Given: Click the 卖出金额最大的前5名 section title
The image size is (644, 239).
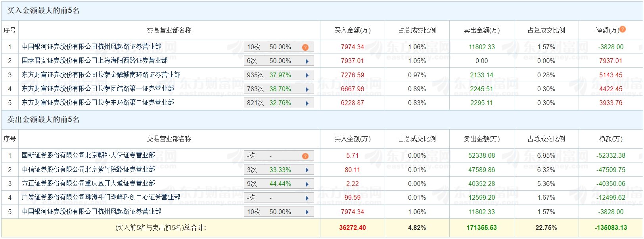Looking at the screenshot, I should click(x=44, y=119).
